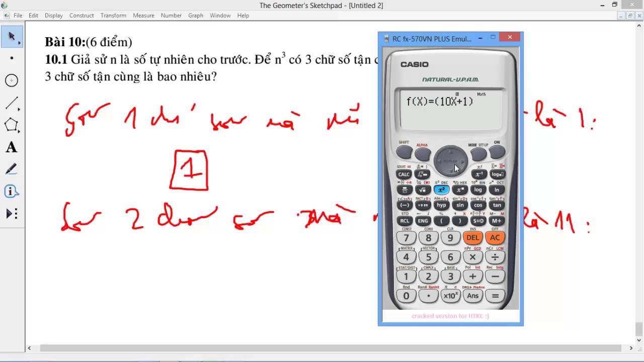The image size is (644, 362).
Task: Open the Edit menu
Action: point(33,16)
